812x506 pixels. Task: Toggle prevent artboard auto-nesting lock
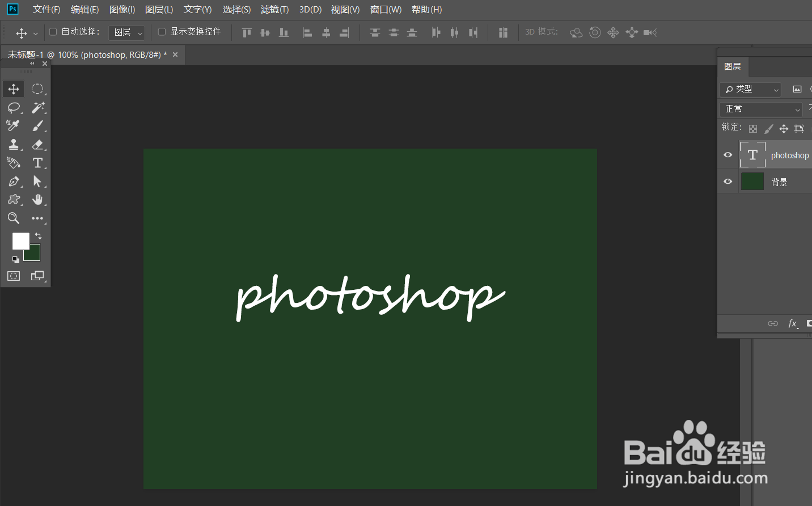click(x=799, y=129)
